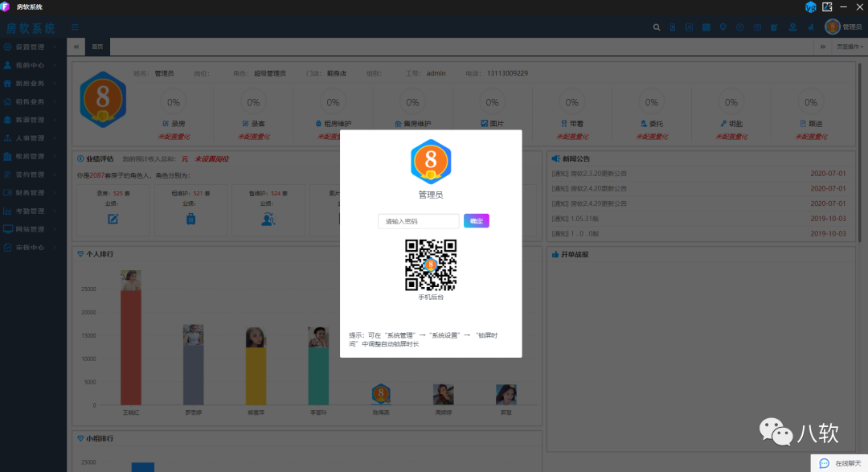Click the 开单战报 thumbs-up icon
The height and width of the screenshot is (472, 868).
[555, 254]
